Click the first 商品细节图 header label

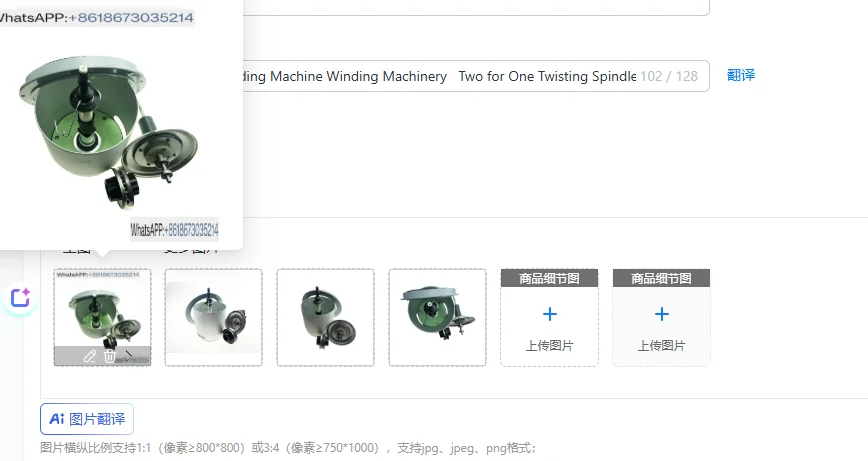(549, 278)
